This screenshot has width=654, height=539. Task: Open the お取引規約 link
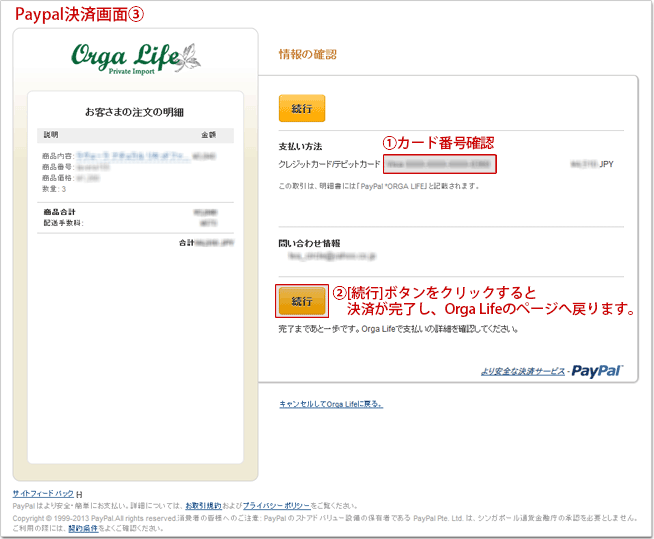pos(203,507)
